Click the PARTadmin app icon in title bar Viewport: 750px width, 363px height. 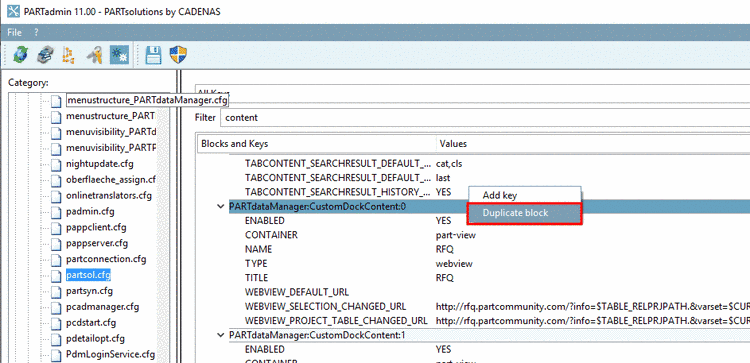[13, 11]
